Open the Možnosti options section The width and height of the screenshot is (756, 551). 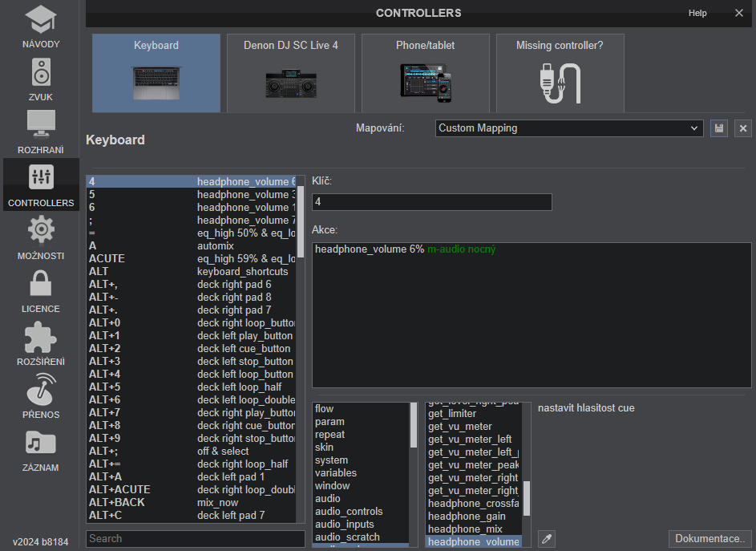click(x=41, y=238)
